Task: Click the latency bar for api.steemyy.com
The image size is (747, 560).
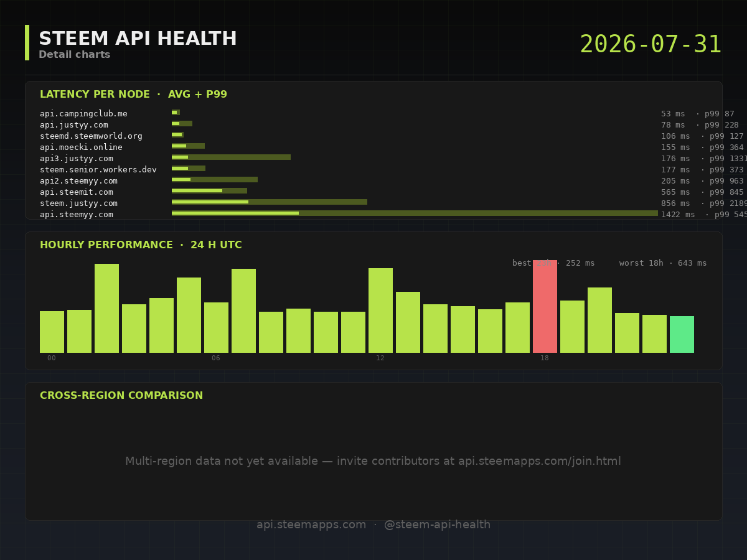Action: pyautogui.click(x=415, y=213)
